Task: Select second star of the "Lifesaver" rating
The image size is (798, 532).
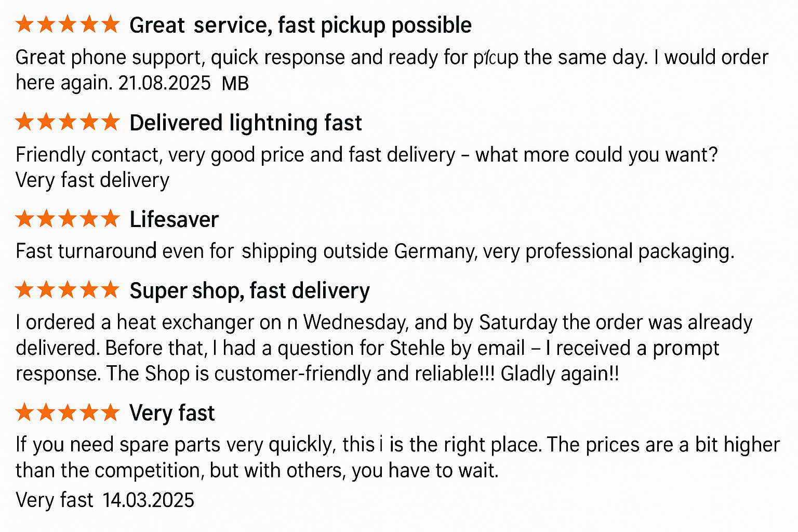Action: (46, 219)
